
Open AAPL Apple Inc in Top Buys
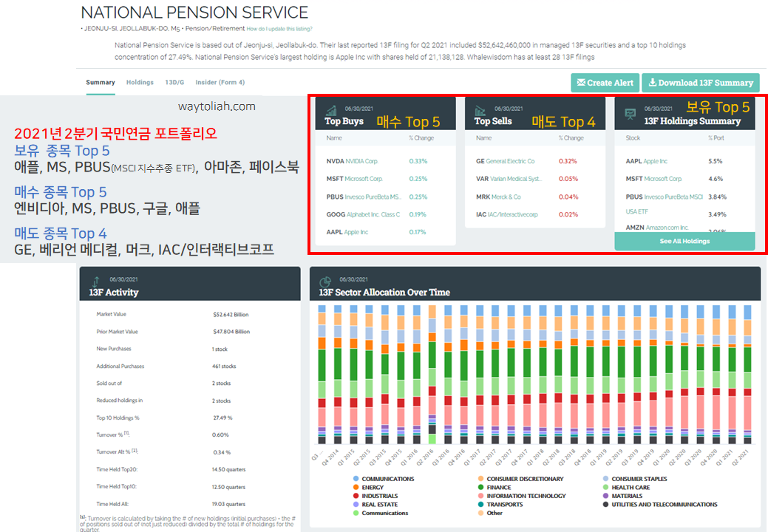(x=347, y=232)
